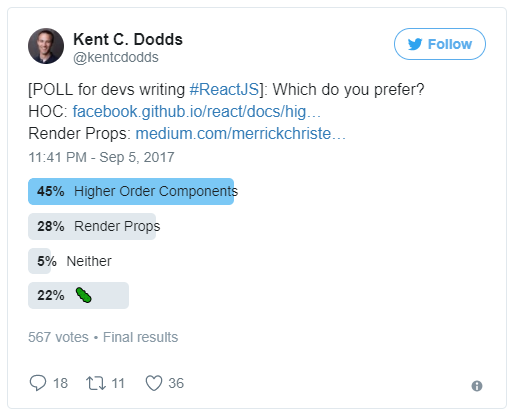
Task: Like the tweet with heart icon
Action: click(x=154, y=383)
